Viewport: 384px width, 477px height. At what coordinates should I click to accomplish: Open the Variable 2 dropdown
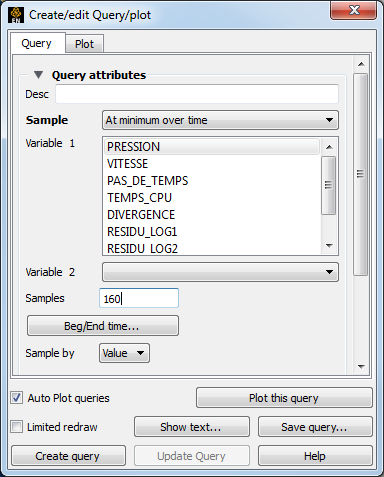coord(220,272)
